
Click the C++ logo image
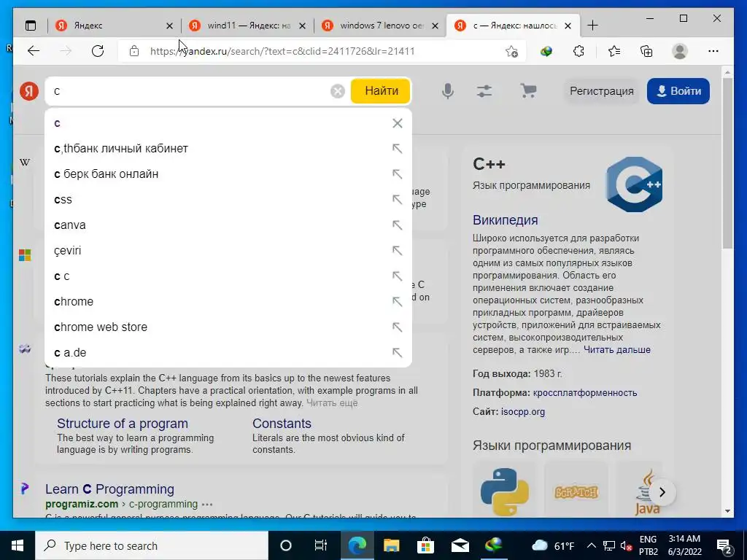(634, 184)
